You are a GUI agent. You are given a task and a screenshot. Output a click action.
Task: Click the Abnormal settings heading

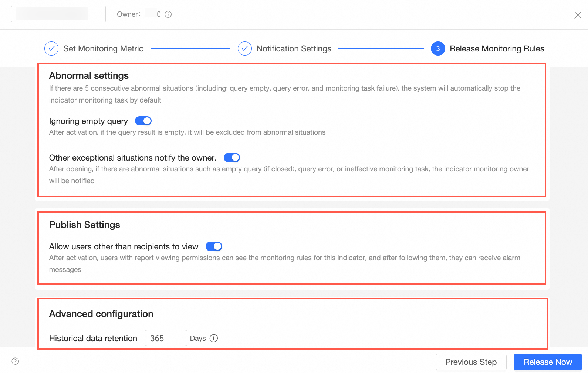tap(89, 75)
